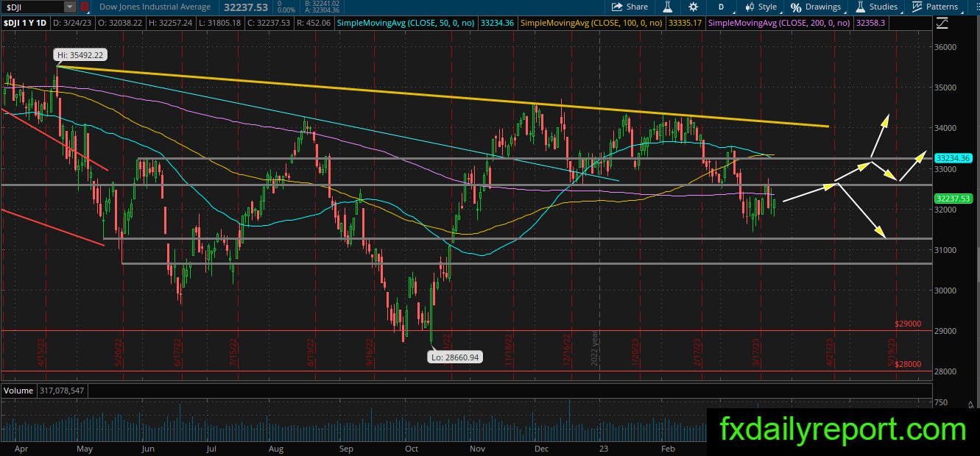The height and width of the screenshot is (456, 980).
Task: Click the 317,078,547 volume value
Action: pos(61,391)
